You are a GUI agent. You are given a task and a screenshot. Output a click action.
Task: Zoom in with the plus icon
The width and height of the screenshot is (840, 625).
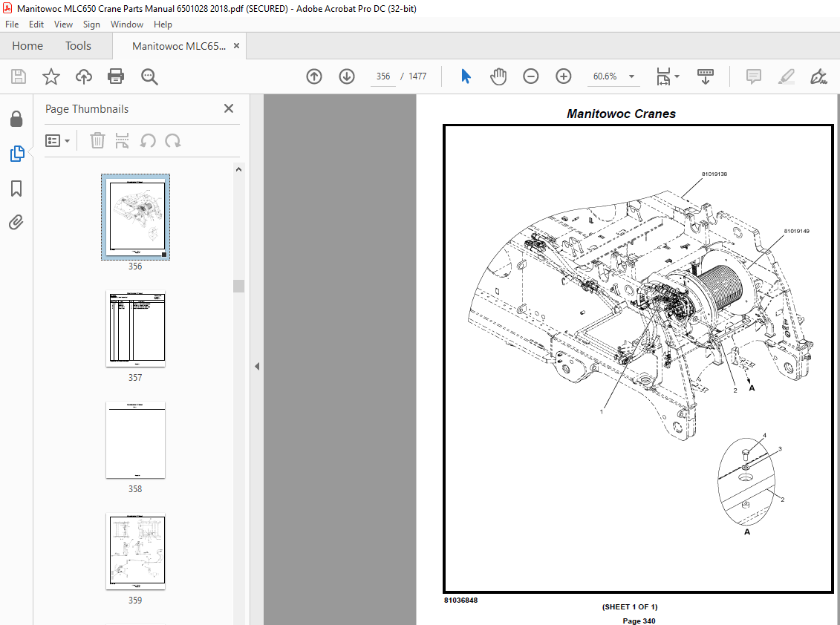click(563, 76)
